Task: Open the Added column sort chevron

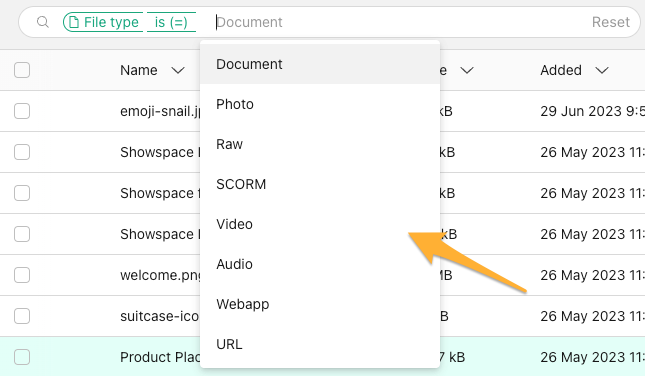Action: tap(601, 71)
